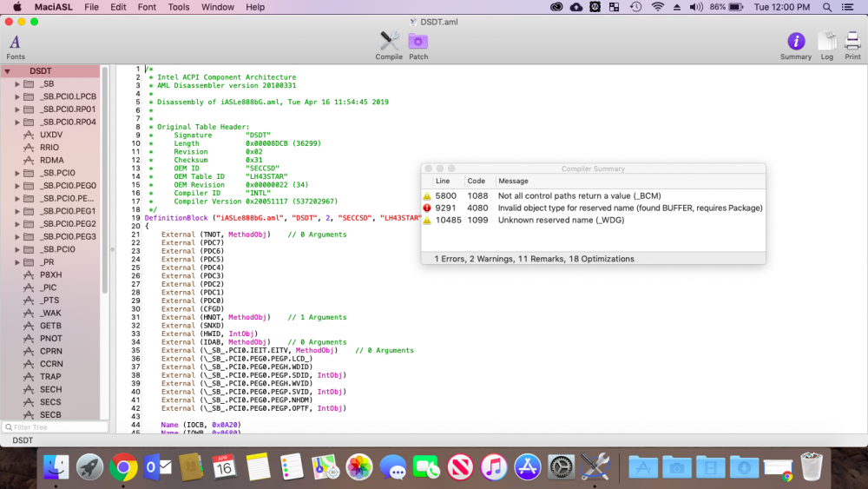The width and height of the screenshot is (868, 489).
Task: Open the Edit menu
Action: pyautogui.click(x=118, y=7)
